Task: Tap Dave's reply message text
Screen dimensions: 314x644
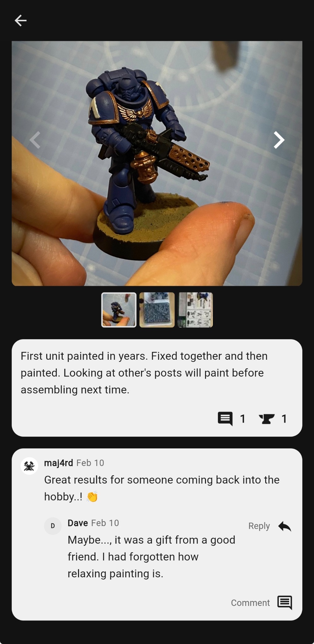Action: pyautogui.click(x=151, y=557)
